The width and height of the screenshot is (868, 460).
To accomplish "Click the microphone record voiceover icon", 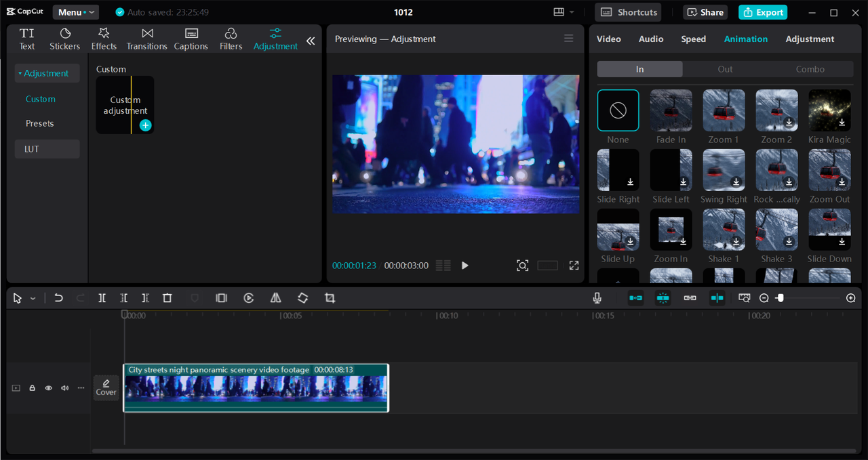I will click(x=597, y=298).
